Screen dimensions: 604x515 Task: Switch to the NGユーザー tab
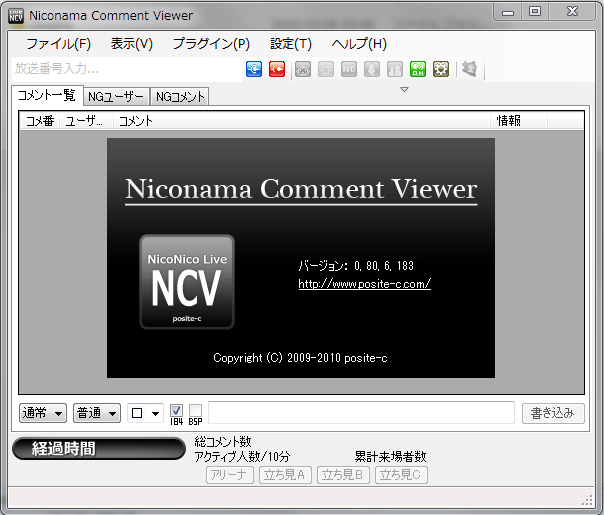click(116, 97)
